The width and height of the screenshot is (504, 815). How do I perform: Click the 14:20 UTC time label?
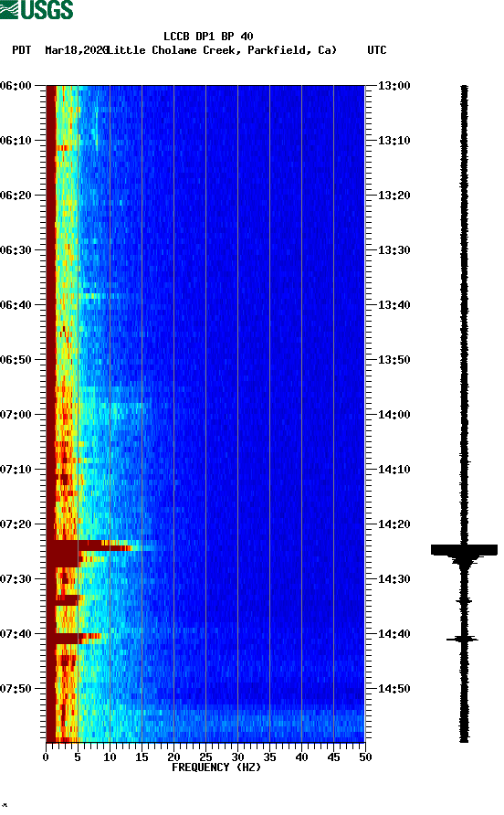tap(394, 524)
